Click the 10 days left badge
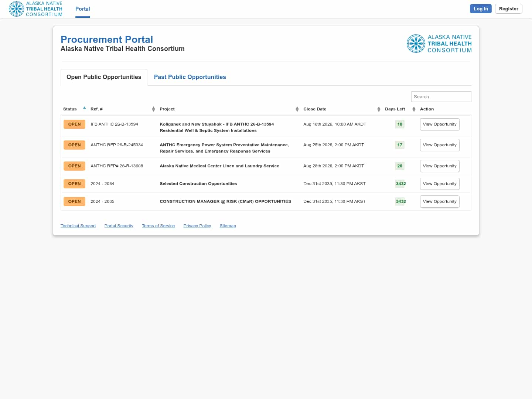The image size is (532, 399). coord(400,125)
